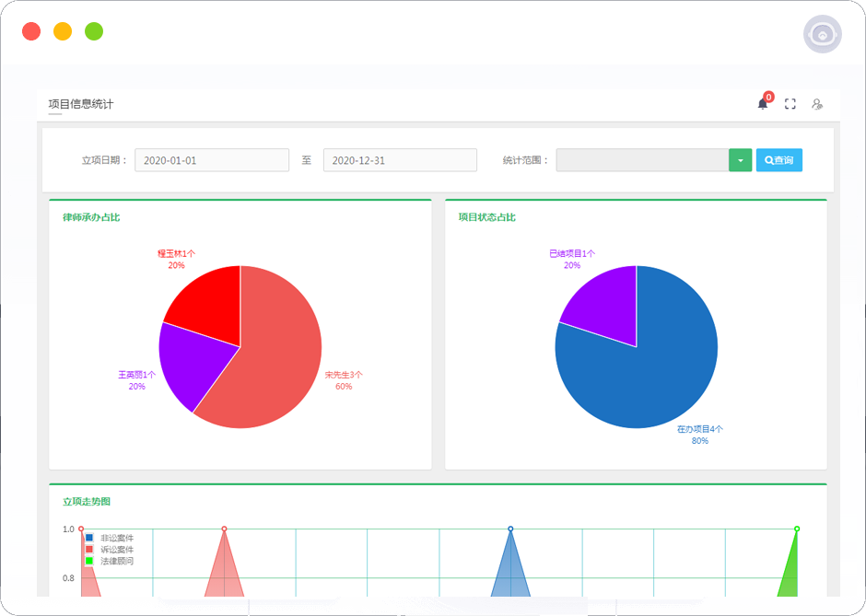Click the red window close dot
The height and width of the screenshot is (616, 866).
(x=31, y=31)
